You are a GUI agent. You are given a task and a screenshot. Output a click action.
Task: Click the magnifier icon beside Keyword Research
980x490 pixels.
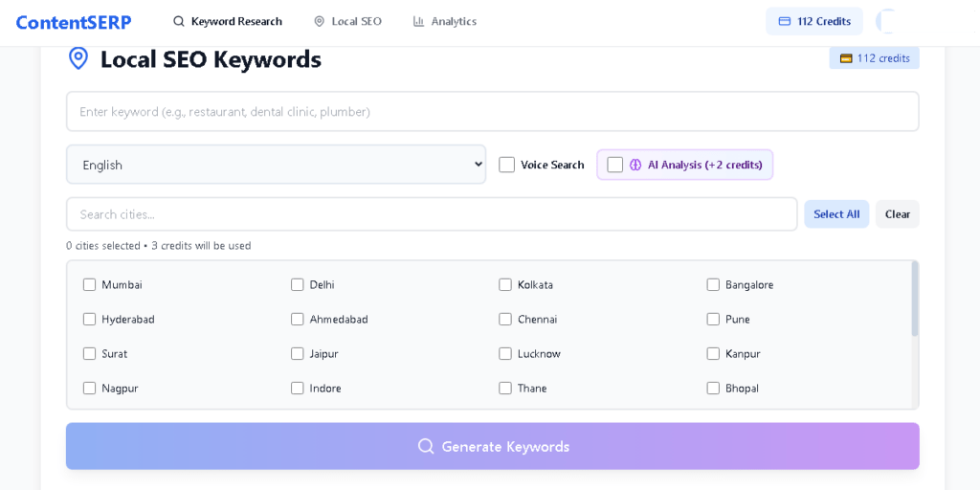(179, 21)
